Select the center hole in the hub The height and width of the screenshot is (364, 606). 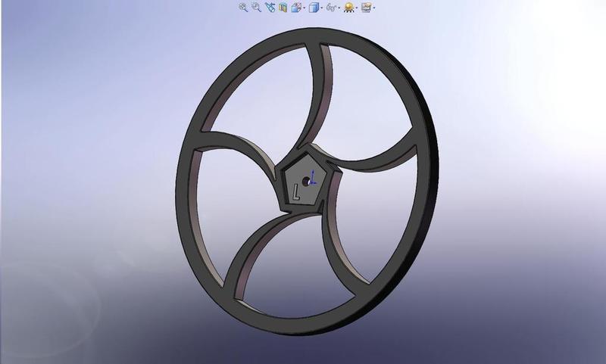click(x=305, y=182)
